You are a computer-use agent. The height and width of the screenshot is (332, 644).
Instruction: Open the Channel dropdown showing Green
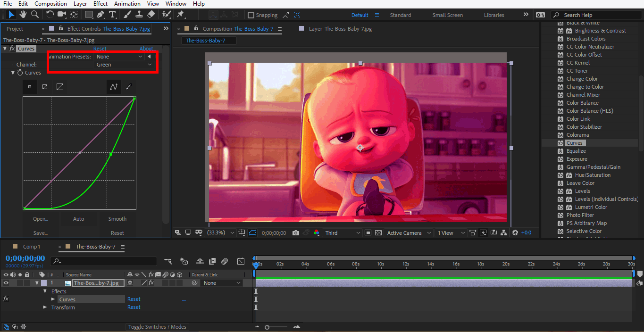pos(124,65)
